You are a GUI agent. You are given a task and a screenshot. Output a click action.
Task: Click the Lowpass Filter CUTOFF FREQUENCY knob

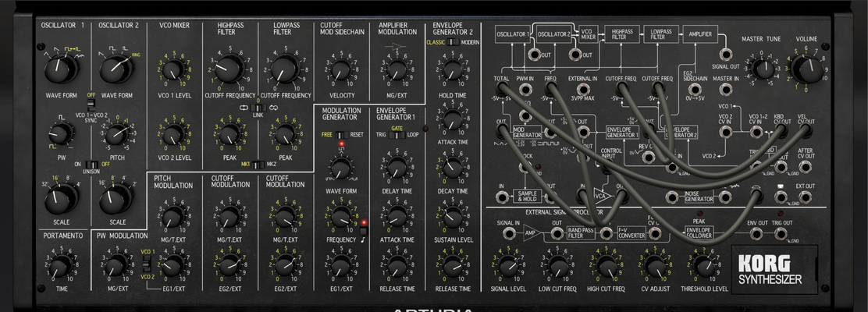click(285, 69)
